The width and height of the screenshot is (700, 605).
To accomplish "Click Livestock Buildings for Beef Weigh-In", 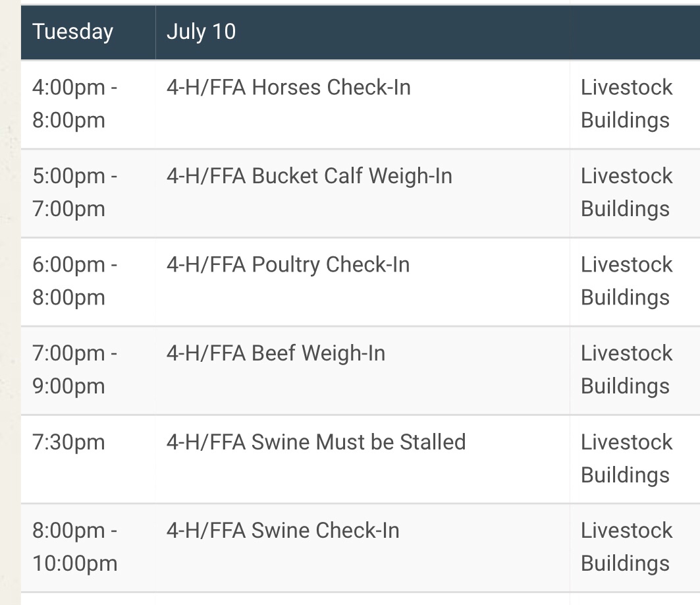I will pyautogui.click(x=626, y=370).
